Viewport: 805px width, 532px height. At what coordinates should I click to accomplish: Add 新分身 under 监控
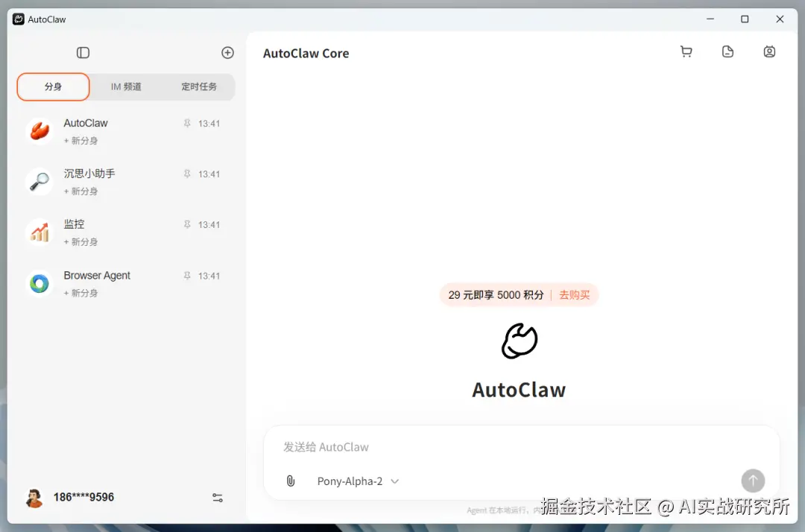pyautogui.click(x=80, y=242)
